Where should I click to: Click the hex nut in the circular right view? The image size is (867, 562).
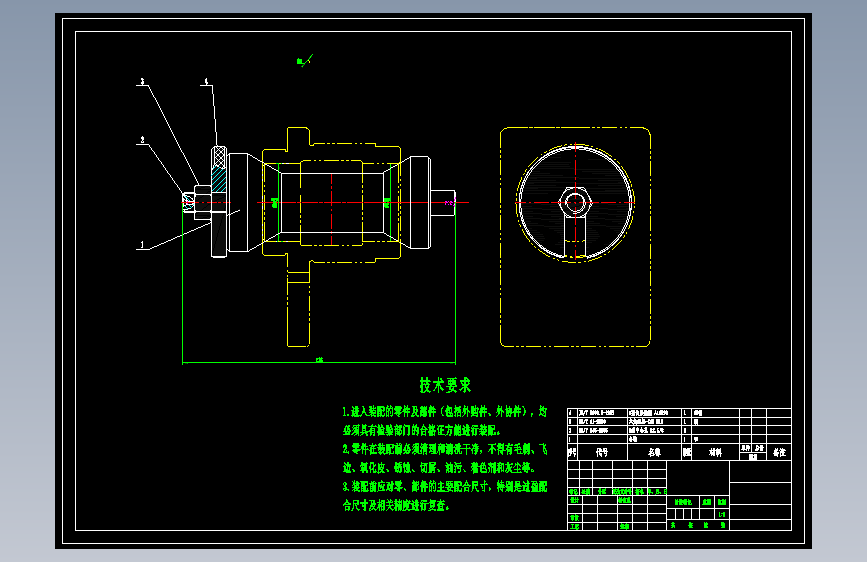click(575, 202)
